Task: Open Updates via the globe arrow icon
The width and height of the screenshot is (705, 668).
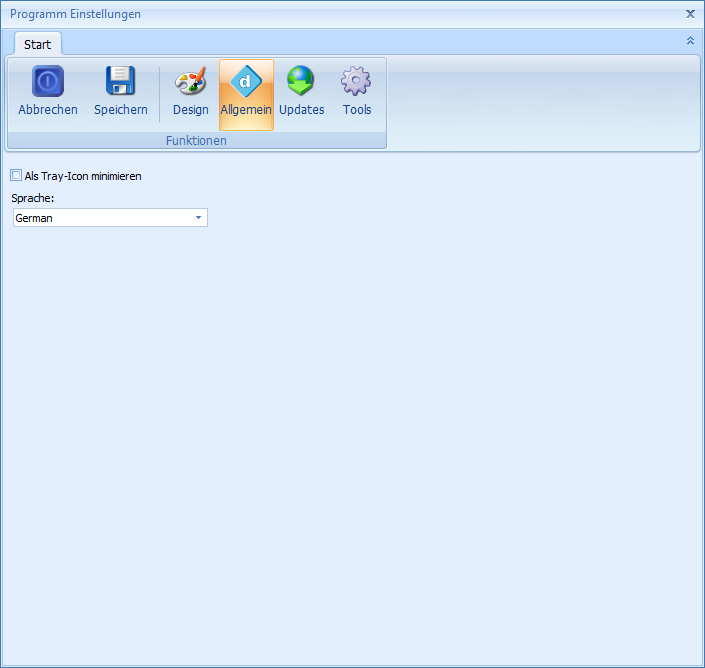Action: point(301,81)
